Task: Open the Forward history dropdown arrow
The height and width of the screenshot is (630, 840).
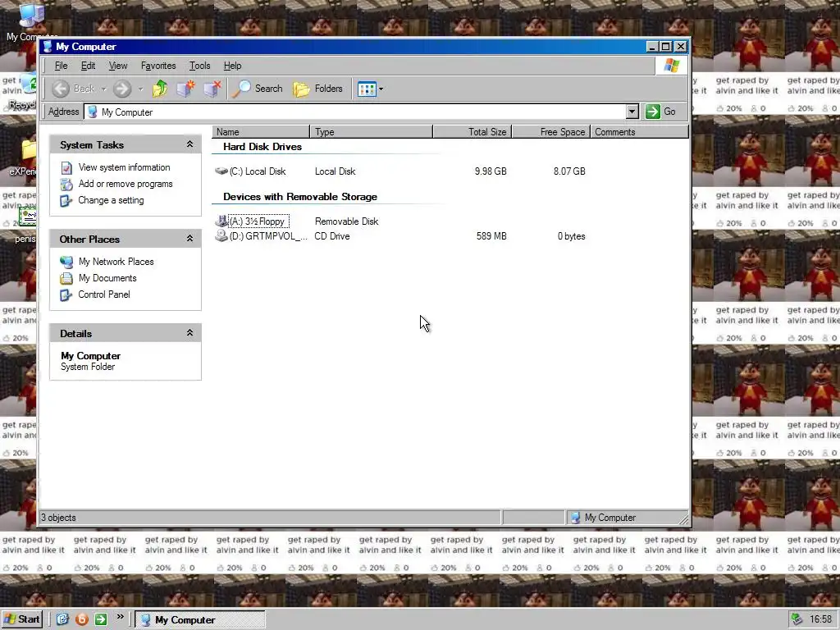Action: pos(140,89)
